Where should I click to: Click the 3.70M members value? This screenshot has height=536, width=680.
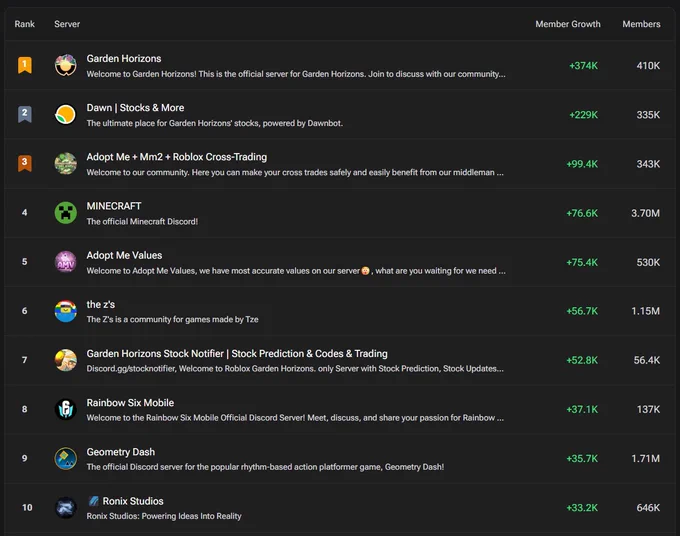coord(645,213)
